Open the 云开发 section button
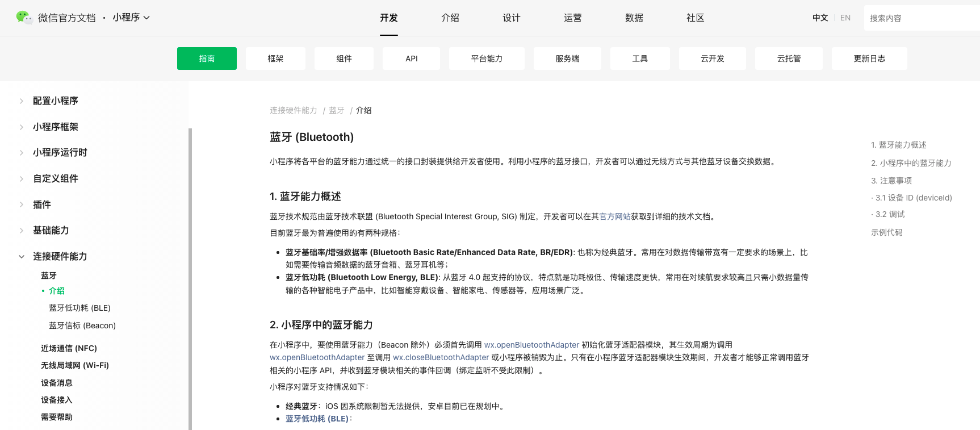Screen dimensions: 980x430 712,59
